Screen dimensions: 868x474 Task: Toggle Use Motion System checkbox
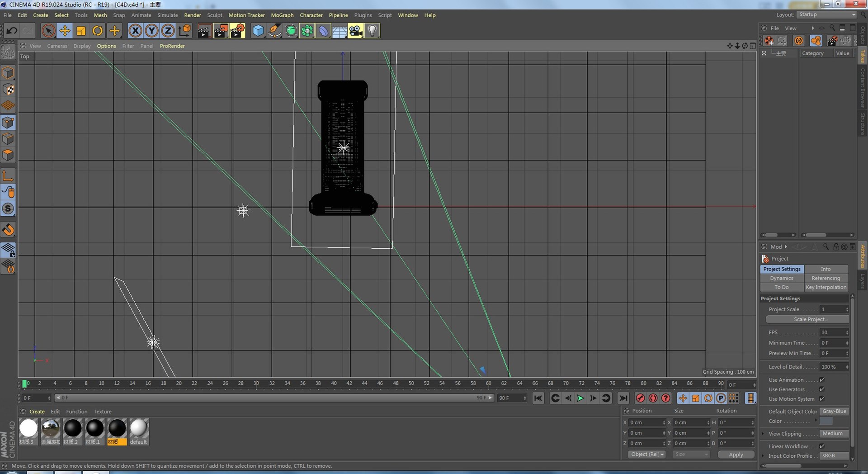822,399
